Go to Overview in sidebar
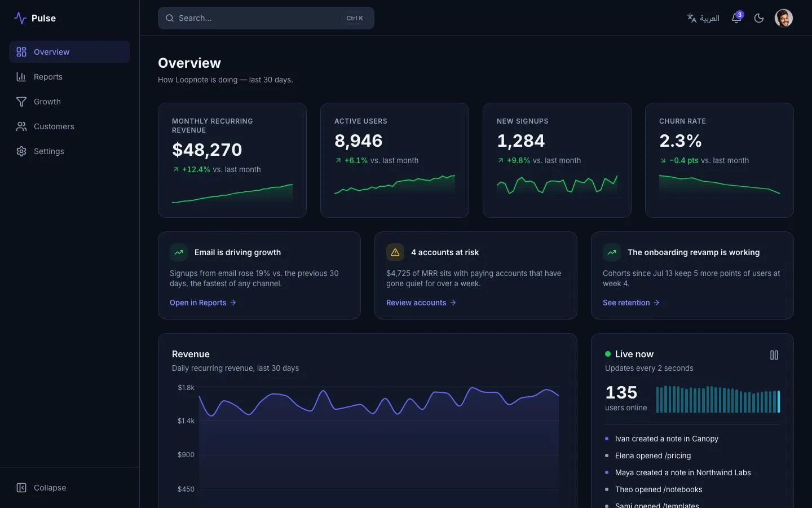 pos(69,52)
